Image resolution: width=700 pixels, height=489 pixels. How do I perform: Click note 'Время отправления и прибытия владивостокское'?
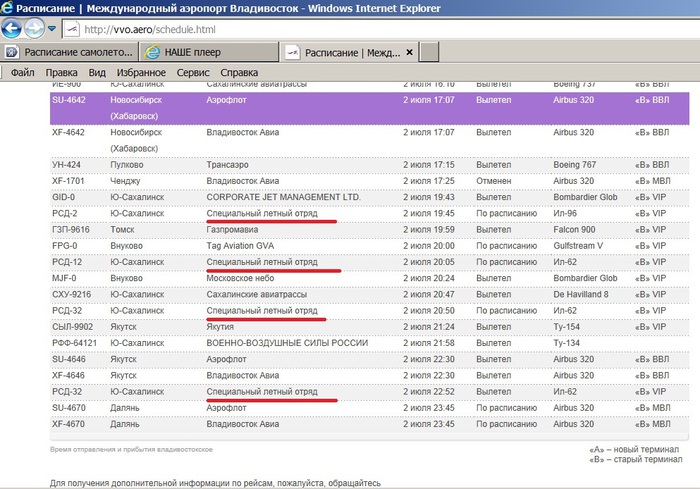pyautogui.click(x=131, y=449)
